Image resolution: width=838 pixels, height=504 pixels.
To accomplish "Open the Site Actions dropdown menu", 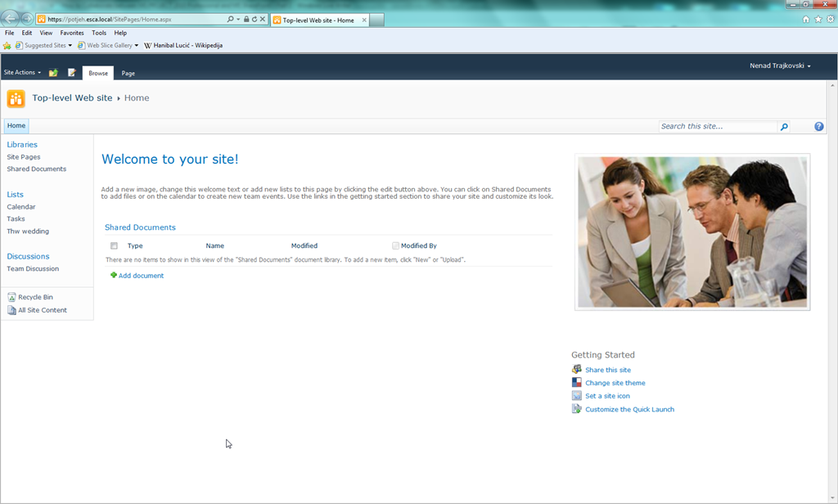I will pos(22,73).
